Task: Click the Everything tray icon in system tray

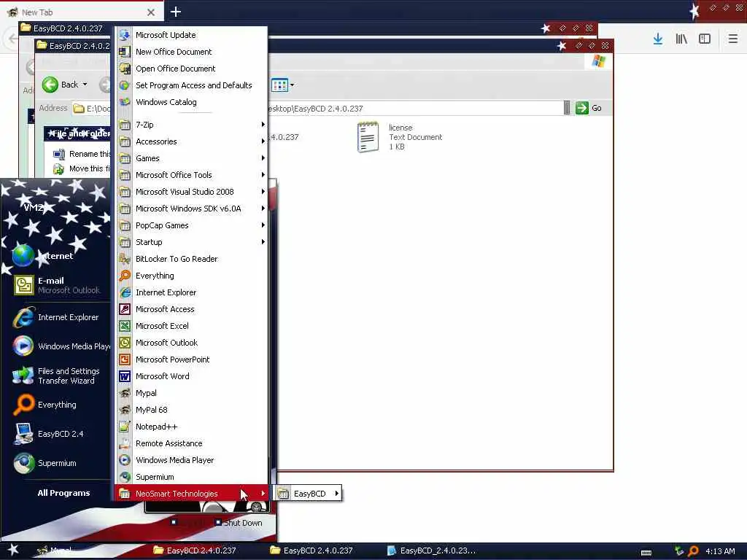Action: click(693, 551)
